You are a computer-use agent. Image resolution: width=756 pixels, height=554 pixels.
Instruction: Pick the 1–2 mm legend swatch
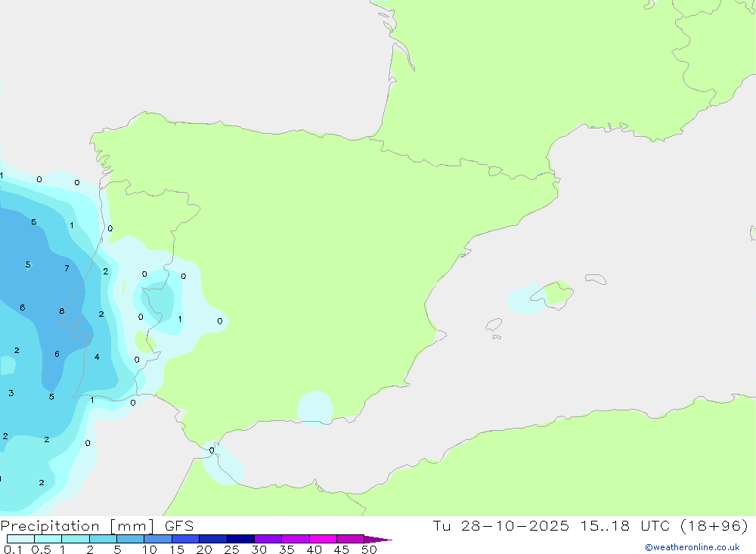pyautogui.click(x=76, y=539)
